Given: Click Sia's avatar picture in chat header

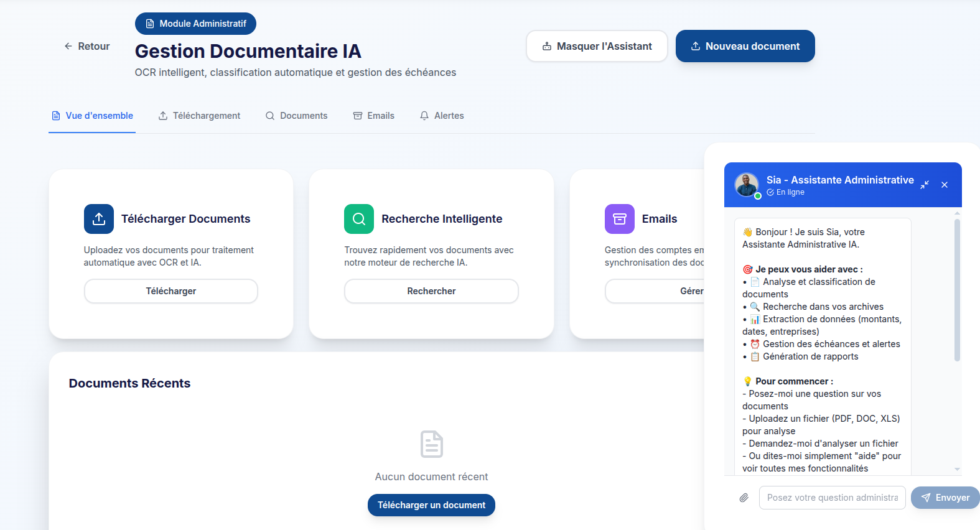Looking at the screenshot, I should pos(747,185).
